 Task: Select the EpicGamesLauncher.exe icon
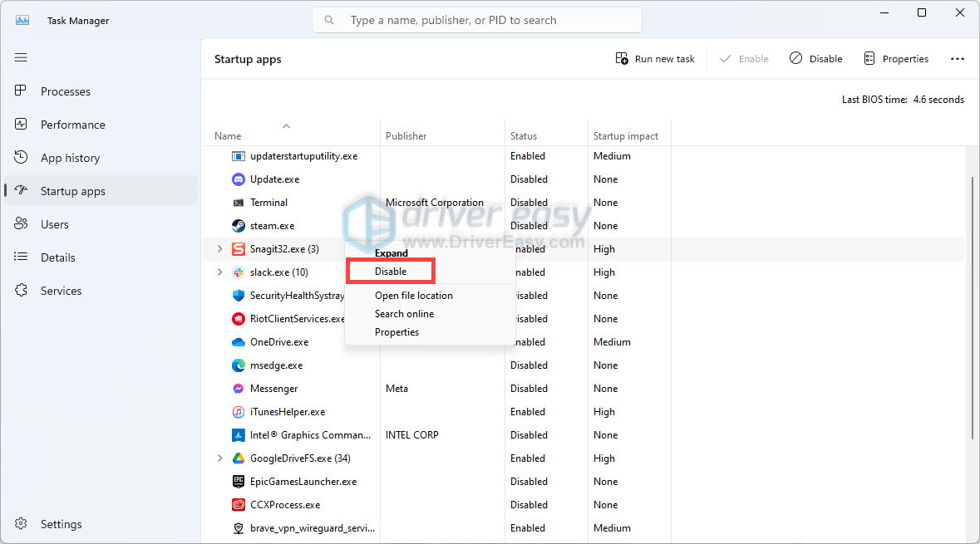tap(239, 482)
